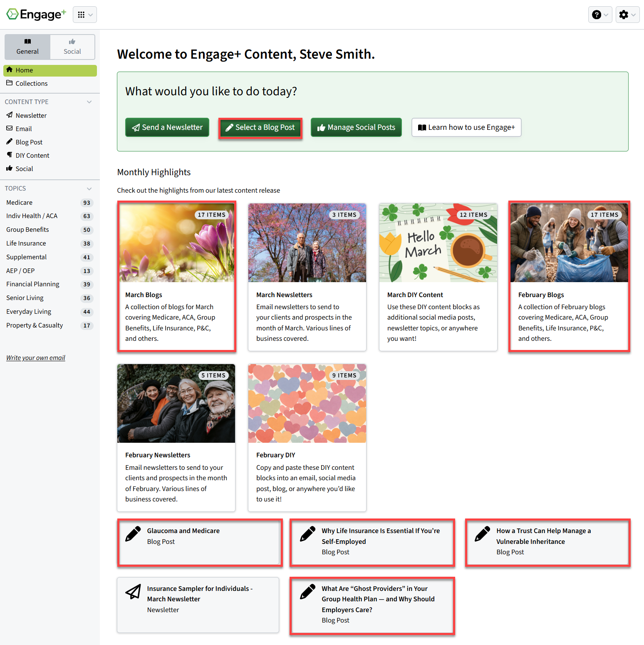Open the February Blogs collection thumbnail
The image size is (644, 645).
[x=569, y=243]
